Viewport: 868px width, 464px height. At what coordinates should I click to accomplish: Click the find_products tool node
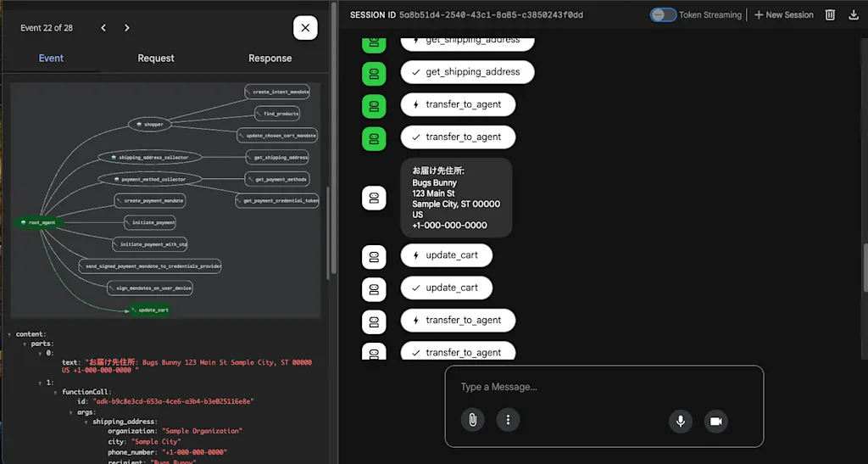pos(277,114)
